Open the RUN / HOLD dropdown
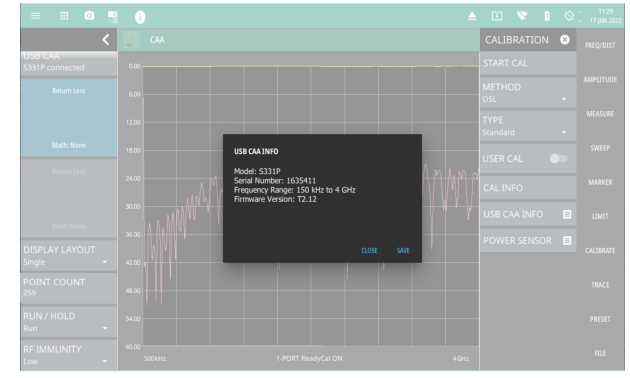Image resolution: width=630 pixels, height=378 pixels. (x=69, y=322)
